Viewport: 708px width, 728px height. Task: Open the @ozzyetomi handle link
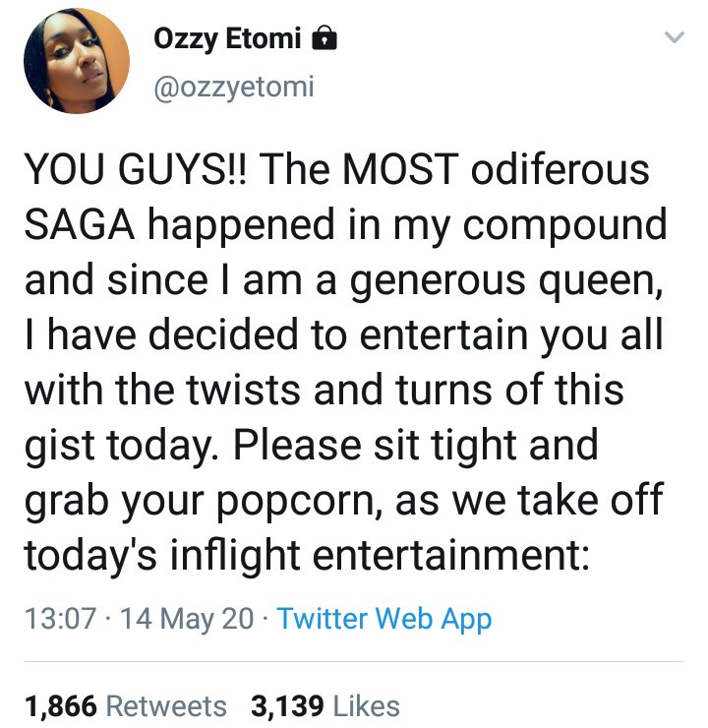click(233, 88)
